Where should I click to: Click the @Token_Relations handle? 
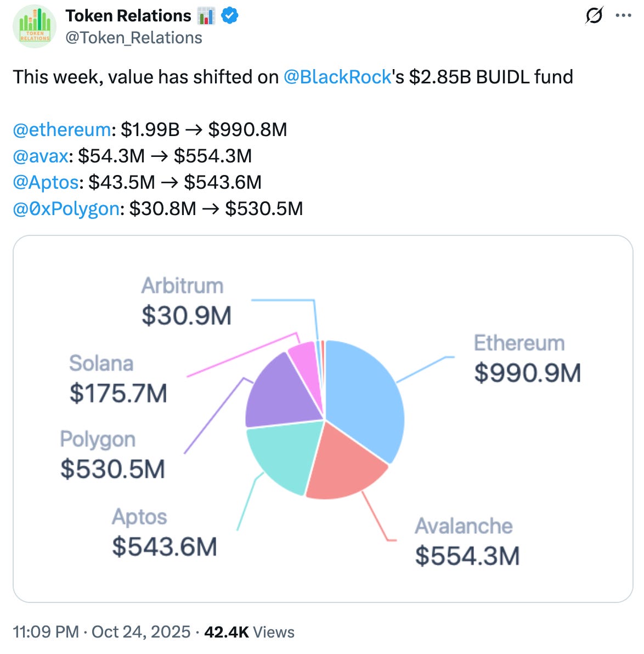click(x=134, y=37)
